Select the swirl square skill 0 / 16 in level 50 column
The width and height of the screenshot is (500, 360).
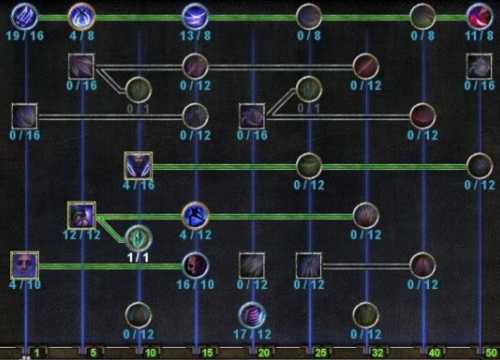tap(479, 66)
